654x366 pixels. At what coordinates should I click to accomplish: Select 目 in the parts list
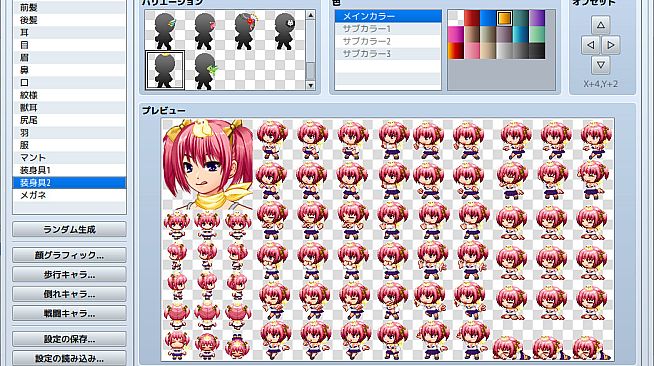[69, 45]
